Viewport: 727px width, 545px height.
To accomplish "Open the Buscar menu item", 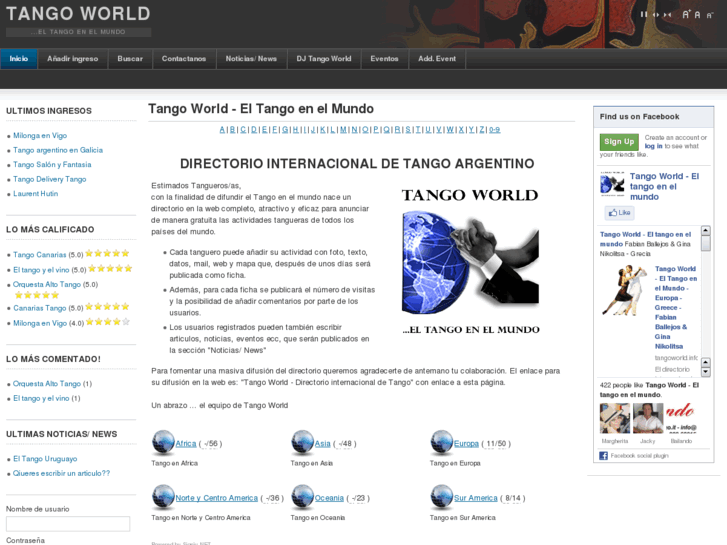I will (x=130, y=59).
